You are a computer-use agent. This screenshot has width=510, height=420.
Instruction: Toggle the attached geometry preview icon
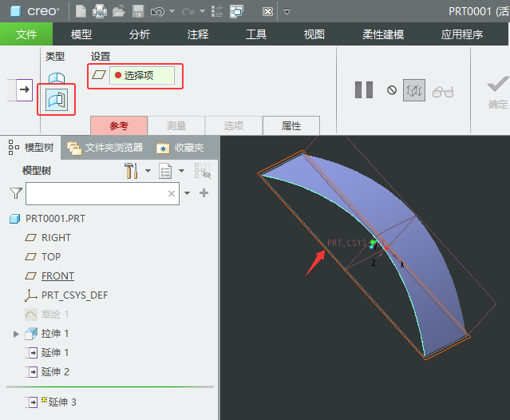[x=414, y=90]
